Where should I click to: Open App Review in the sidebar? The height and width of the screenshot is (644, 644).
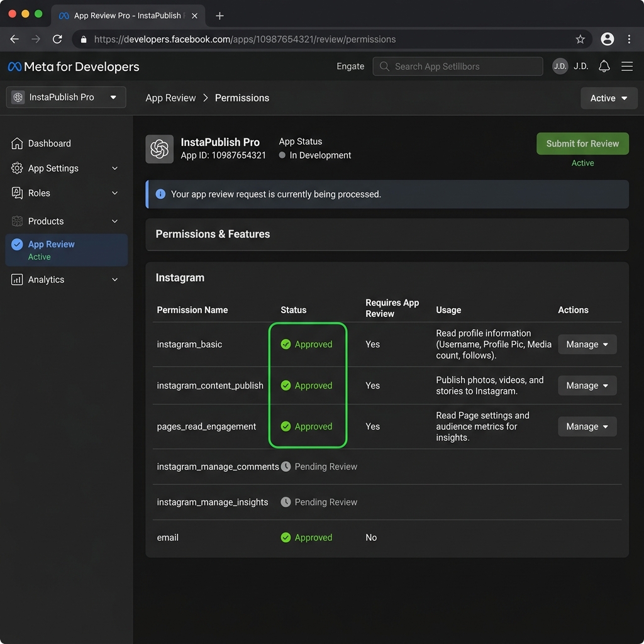click(52, 245)
